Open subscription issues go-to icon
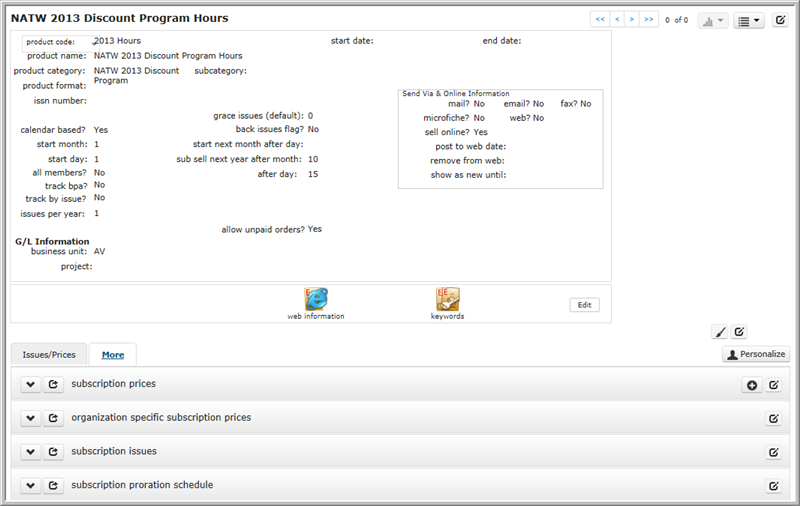 point(53,452)
